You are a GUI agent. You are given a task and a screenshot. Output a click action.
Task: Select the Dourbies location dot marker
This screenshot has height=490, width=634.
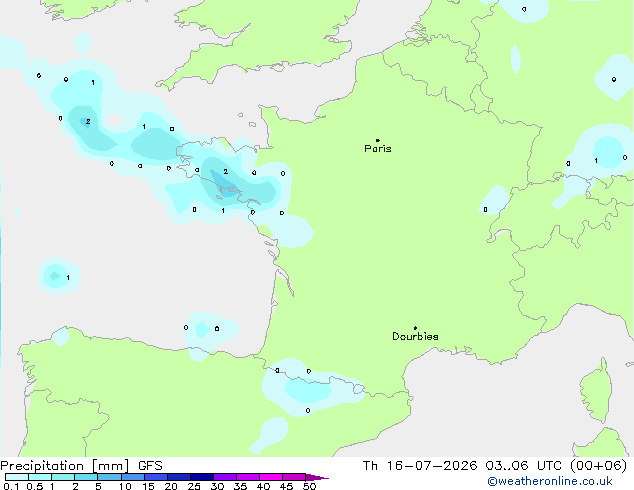pos(415,328)
